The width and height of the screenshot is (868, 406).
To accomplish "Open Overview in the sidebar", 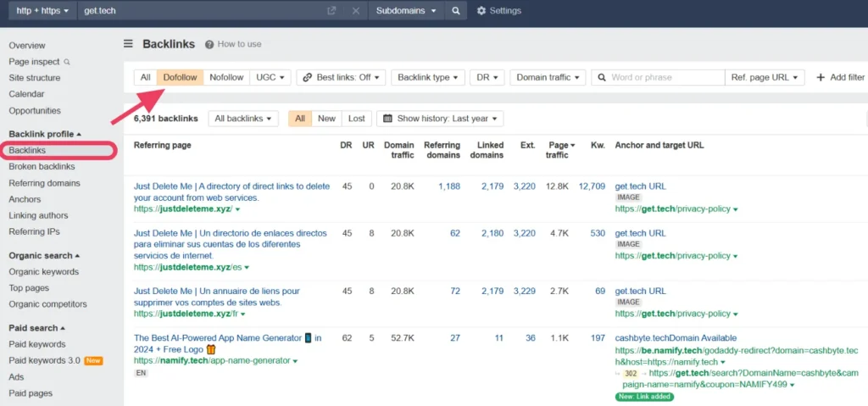I will pos(27,46).
